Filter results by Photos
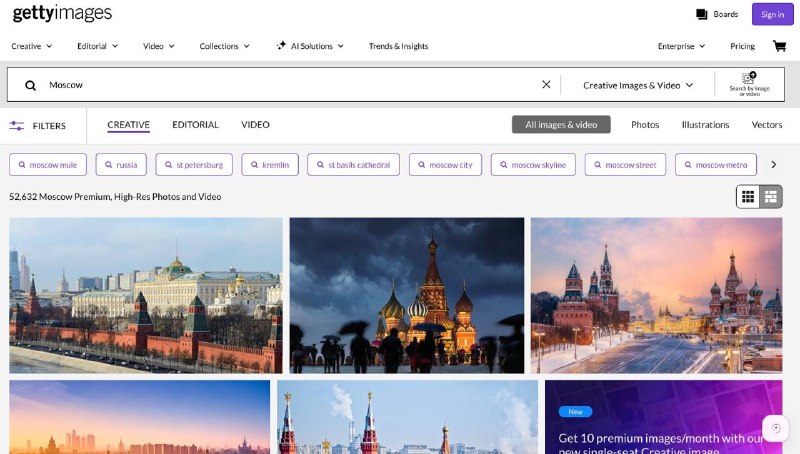Viewport: 800px width, 454px height. (x=645, y=124)
